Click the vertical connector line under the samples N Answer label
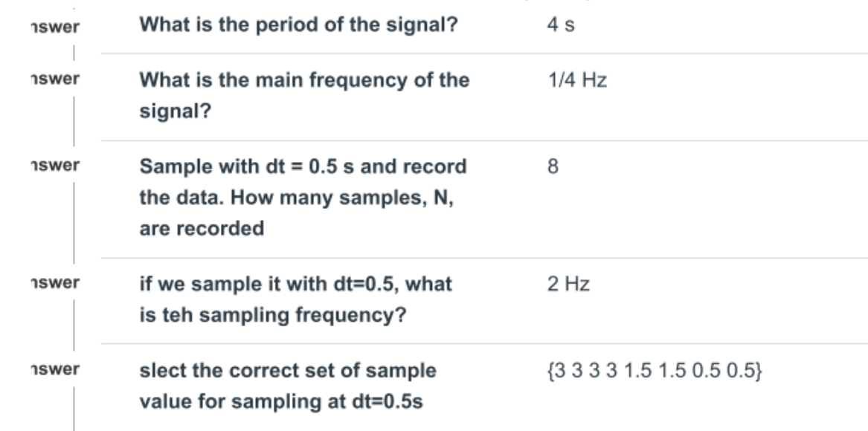The height and width of the screenshot is (431, 868). tap(74, 222)
